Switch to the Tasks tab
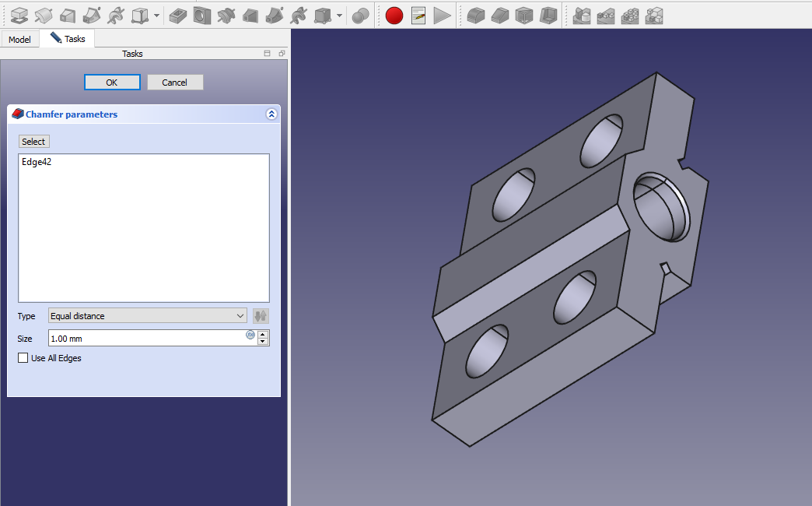Viewport: 812px width, 506px height. pyautogui.click(x=68, y=39)
